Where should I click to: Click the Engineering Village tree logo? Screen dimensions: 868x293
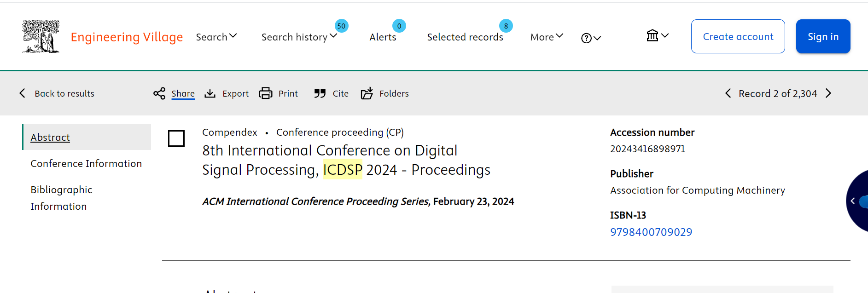point(41,36)
